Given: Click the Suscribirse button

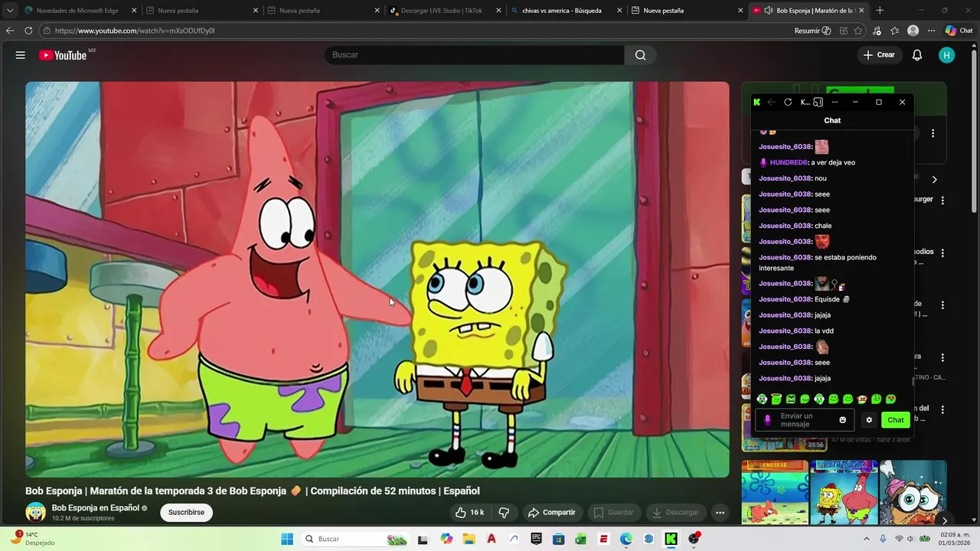Looking at the screenshot, I should click(186, 513).
